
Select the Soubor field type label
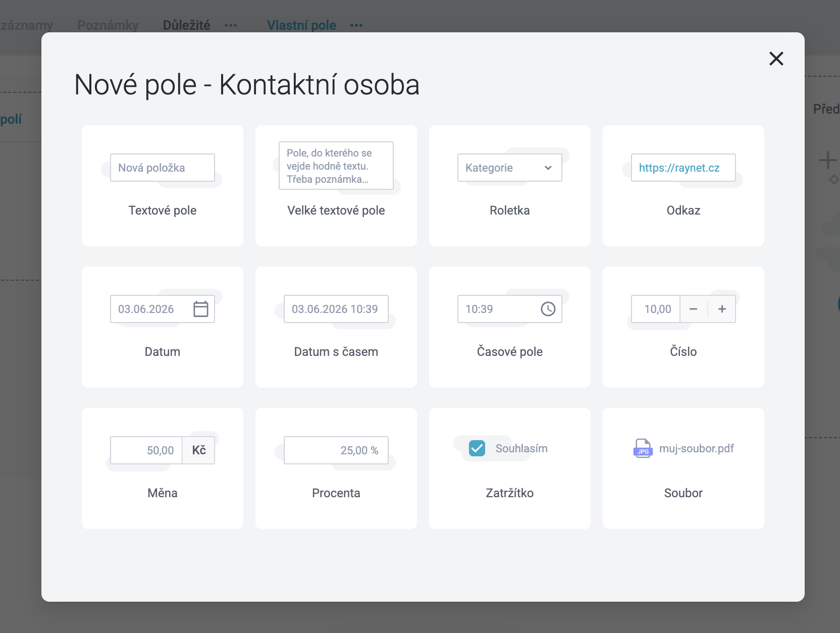click(x=684, y=493)
